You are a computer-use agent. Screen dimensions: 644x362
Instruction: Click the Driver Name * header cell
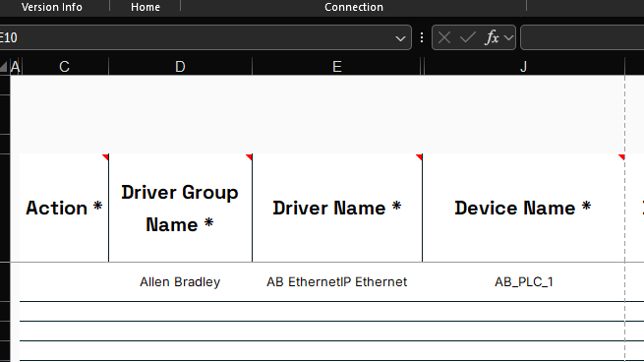(x=337, y=208)
